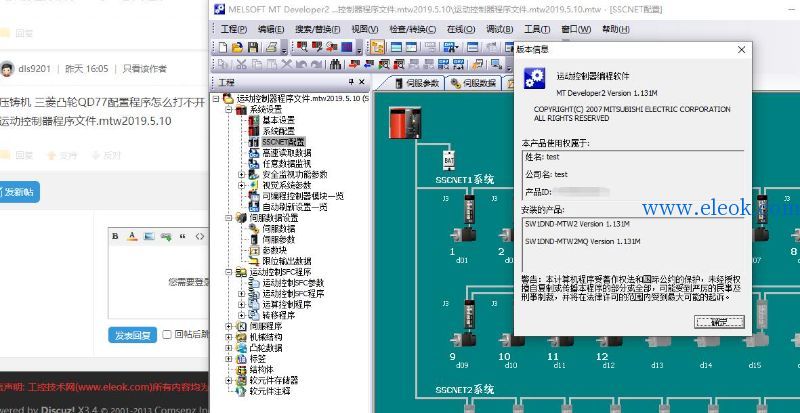Open the 工程(P) menu
Viewport: 800px width, 413px height.
[x=234, y=30]
